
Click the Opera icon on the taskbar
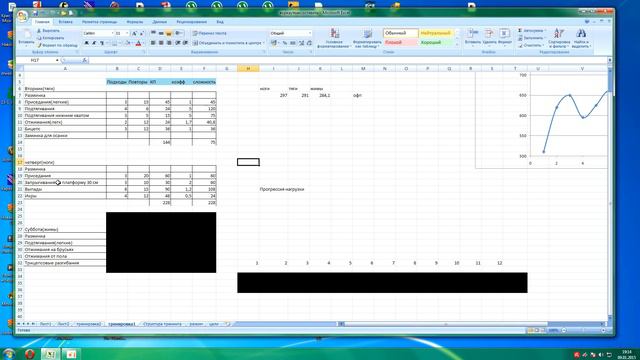point(29,354)
